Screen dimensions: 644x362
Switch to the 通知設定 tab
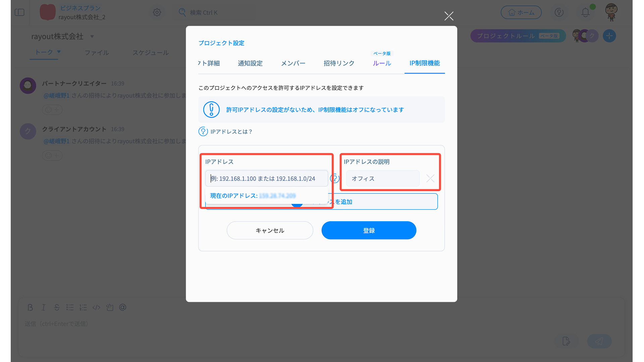(250, 63)
